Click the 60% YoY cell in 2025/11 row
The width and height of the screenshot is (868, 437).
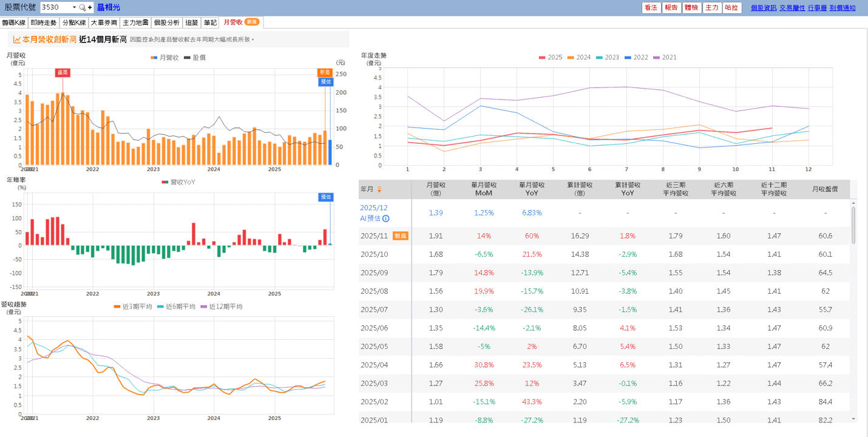coord(532,236)
